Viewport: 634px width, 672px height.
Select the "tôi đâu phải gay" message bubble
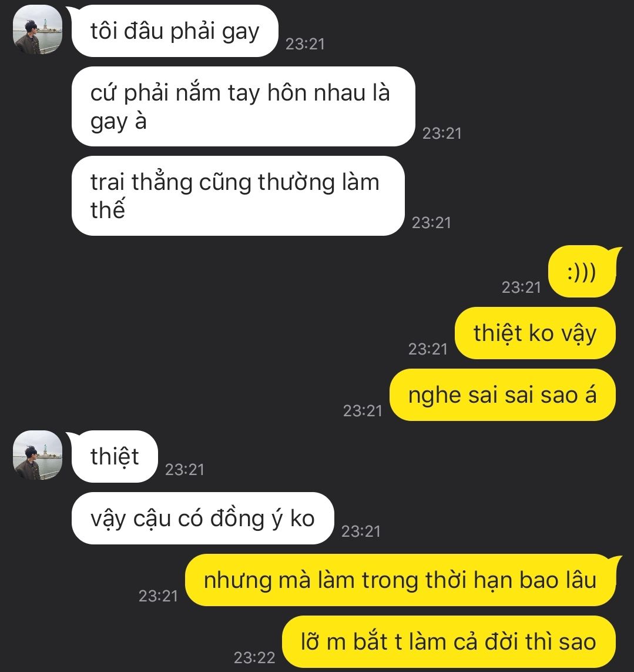pyautogui.click(x=175, y=31)
